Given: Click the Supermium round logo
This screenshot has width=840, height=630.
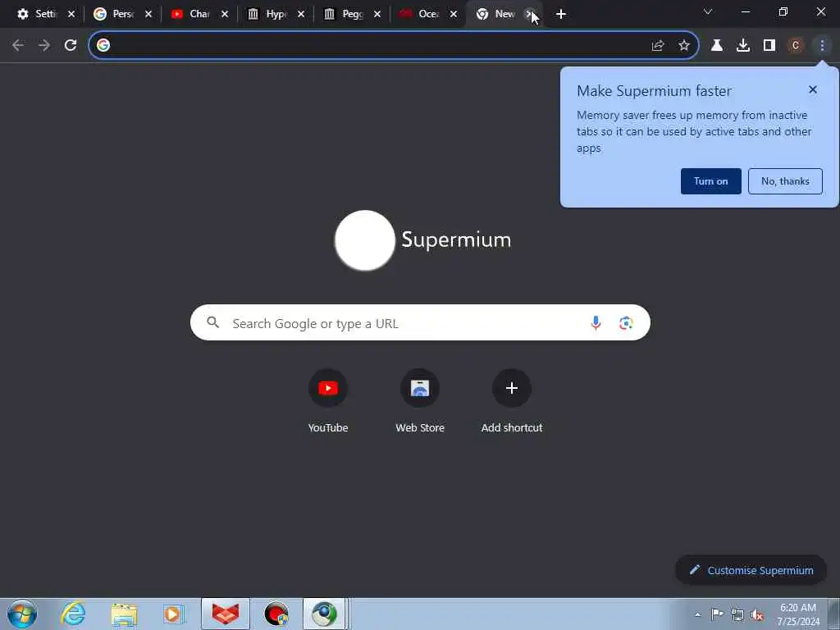Looking at the screenshot, I should coord(365,240).
